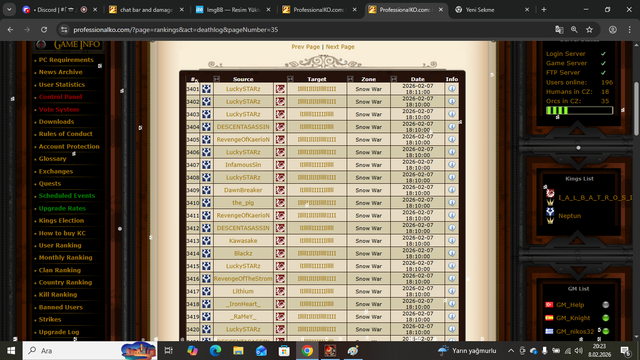640x360 pixels.
Task: Click browser address bar URL
Action: (176, 29)
